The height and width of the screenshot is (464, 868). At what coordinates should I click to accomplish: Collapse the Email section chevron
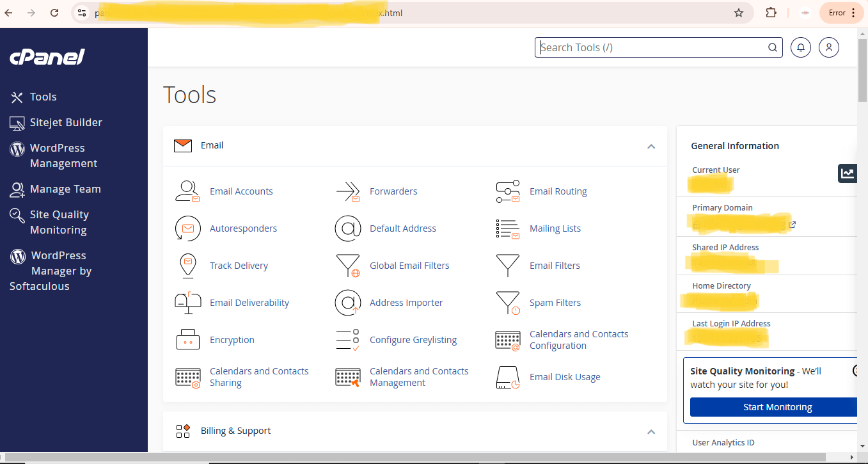[x=651, y=147]
